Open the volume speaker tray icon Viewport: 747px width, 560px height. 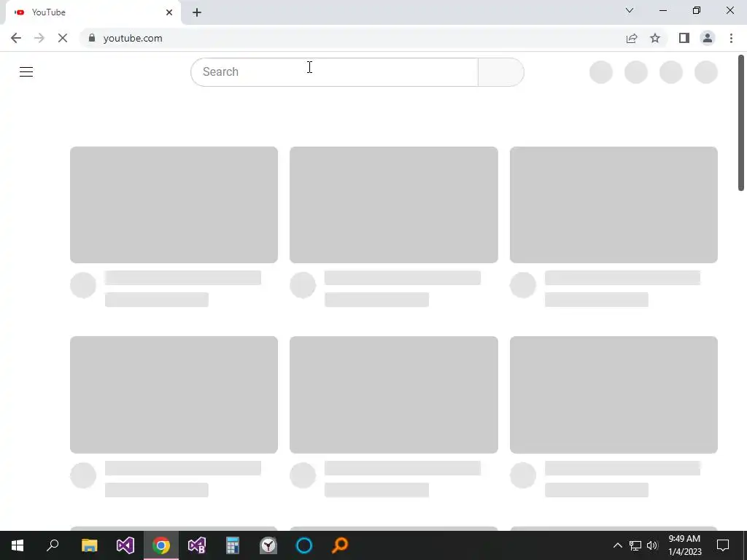652,545
